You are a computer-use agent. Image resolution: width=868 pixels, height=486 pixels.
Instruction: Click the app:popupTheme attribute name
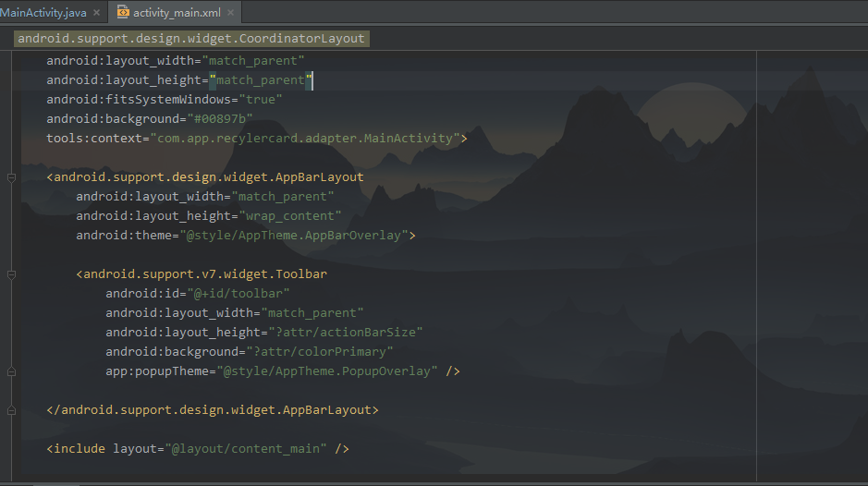tap(156, 371)
